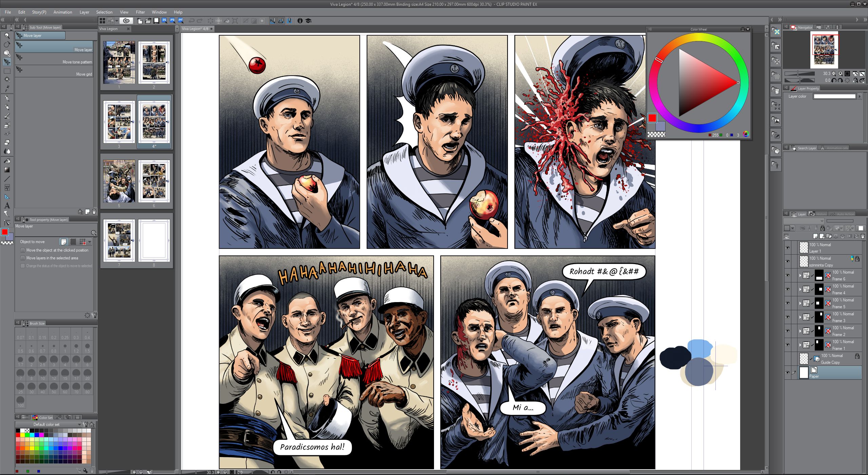Click the Save toolbar icon
The height and width of the screenshot is (475, 868).
pos(156,21)
